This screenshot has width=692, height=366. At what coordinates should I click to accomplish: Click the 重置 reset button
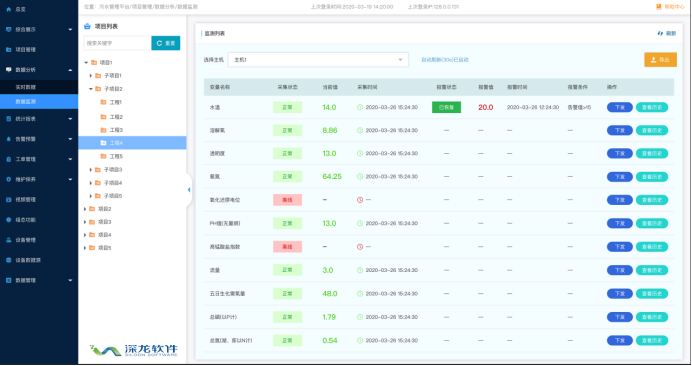(x=165, y=43)
